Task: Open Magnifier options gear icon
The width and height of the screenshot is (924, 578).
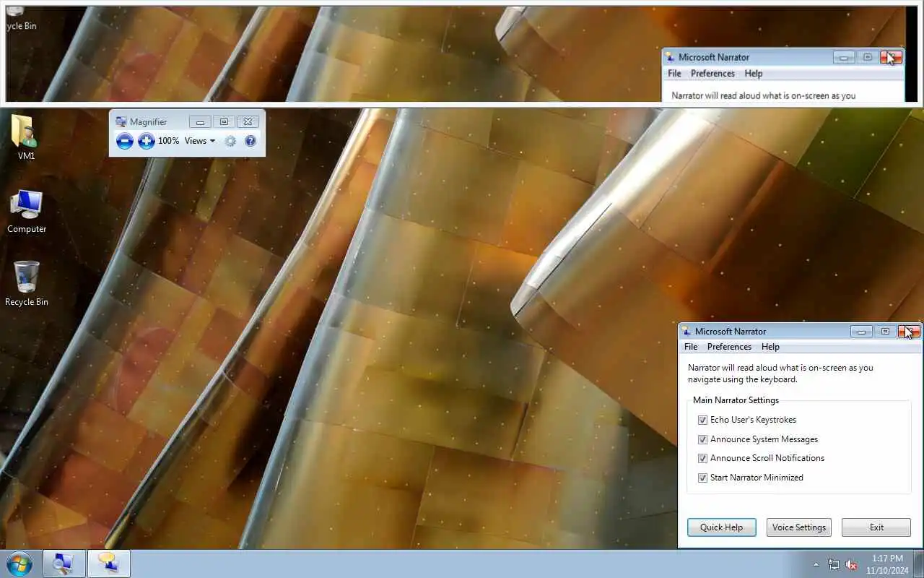Action: point(230,141)
